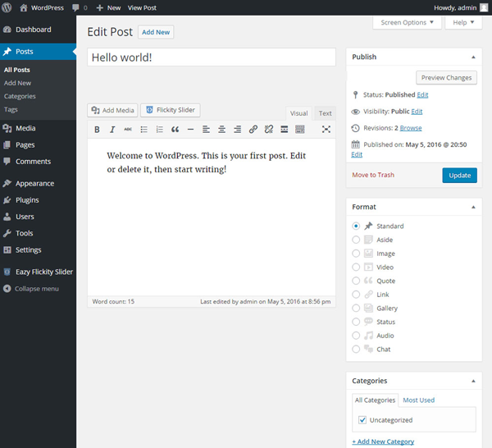Click the Update button
This screenshot has height=448, width=492.
[460, 176]
